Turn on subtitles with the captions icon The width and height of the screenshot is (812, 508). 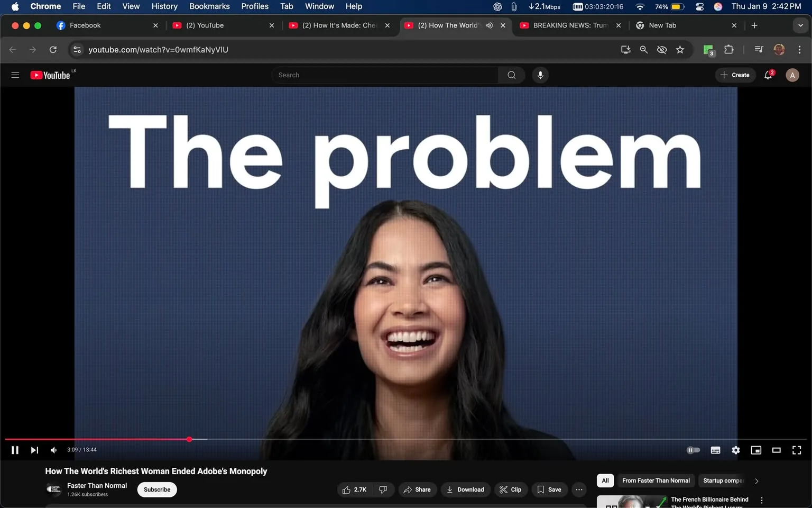click(x=715, y=450)
